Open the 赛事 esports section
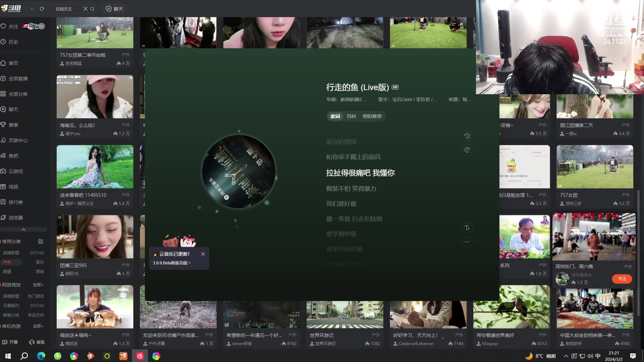The image size is (644, 362). coord(13,125)
